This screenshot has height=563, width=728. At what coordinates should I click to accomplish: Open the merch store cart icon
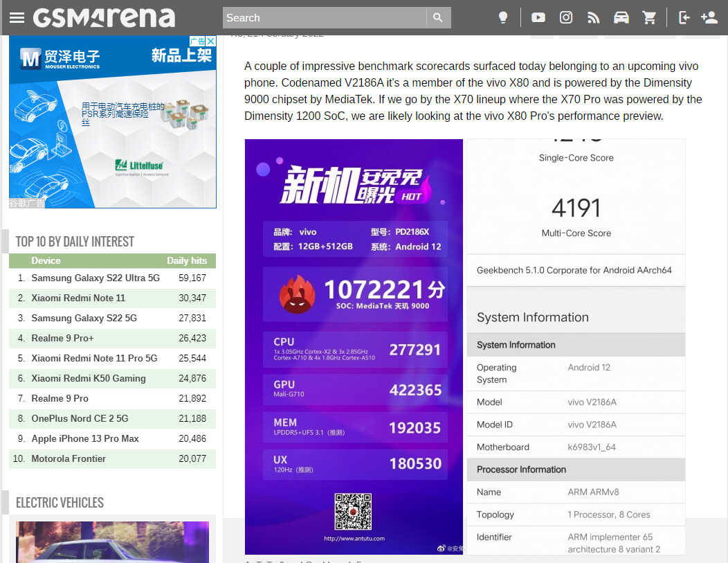point(649,17)
